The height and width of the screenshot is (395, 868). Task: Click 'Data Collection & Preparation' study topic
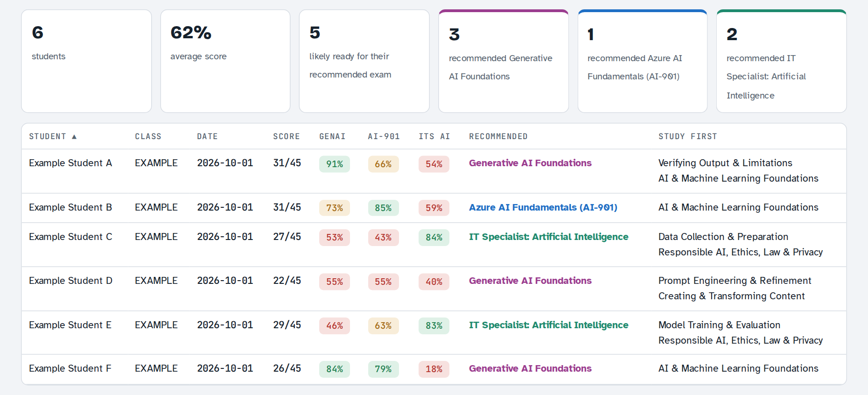[723, 237]
